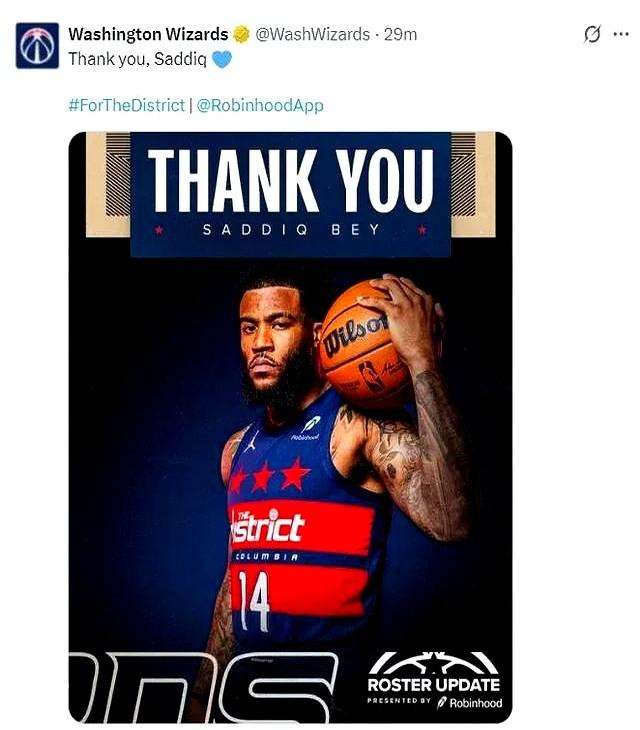This screenshot has height=730, width=640.
Task: Click the verified gold badge icon
Action: pyautogui.click(x=241, y=34)
